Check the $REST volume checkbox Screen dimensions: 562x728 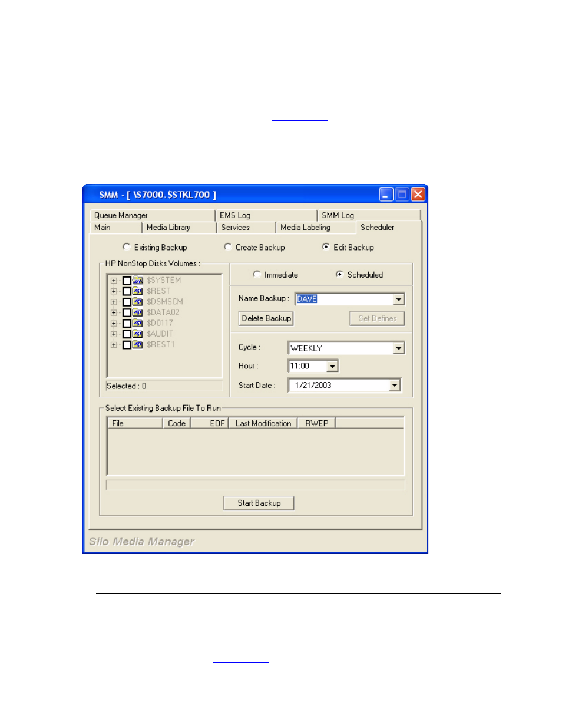(x=127, y=291)
